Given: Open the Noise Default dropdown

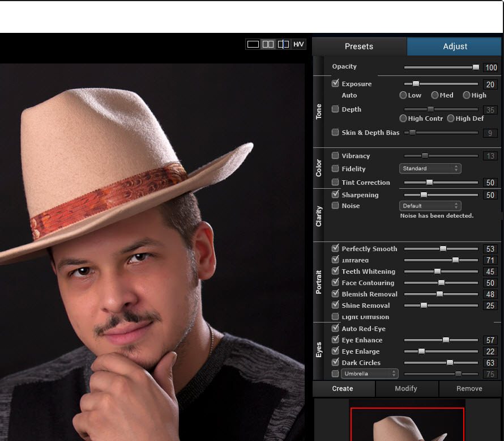Looking at the screenshot, I should pyautogui.click(x=430, y=206).
